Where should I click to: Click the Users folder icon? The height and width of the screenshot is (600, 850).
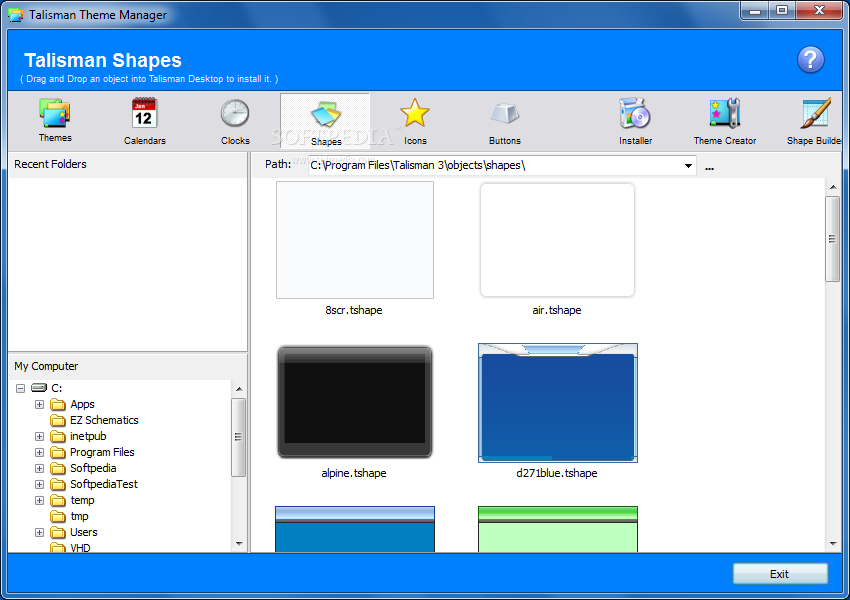click(x=57, y=532)
